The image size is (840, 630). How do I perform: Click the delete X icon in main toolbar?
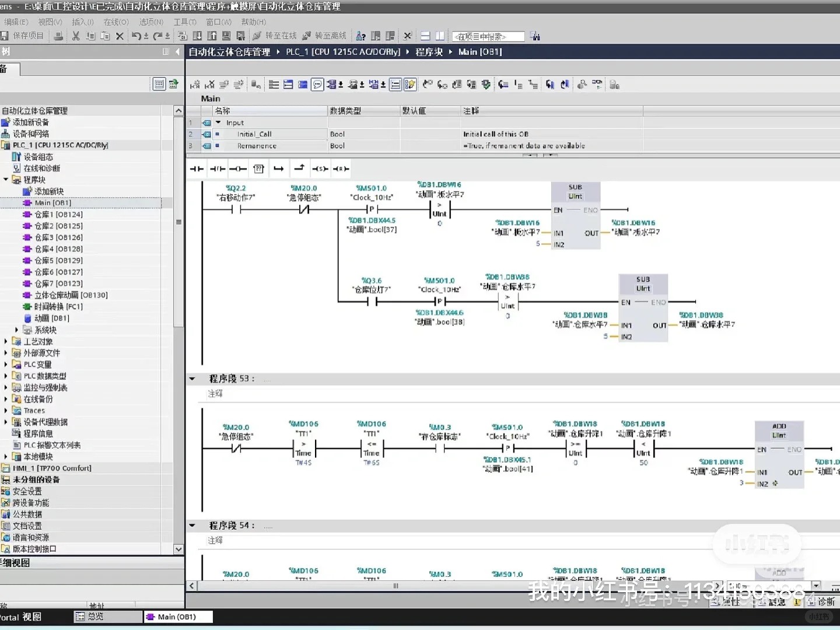coord(120,36)
